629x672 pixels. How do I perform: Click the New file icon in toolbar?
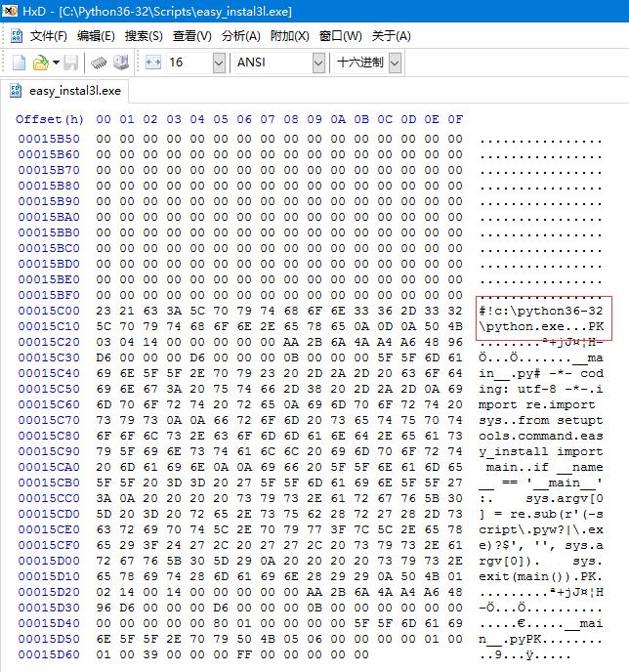click(x=19, y=63)
